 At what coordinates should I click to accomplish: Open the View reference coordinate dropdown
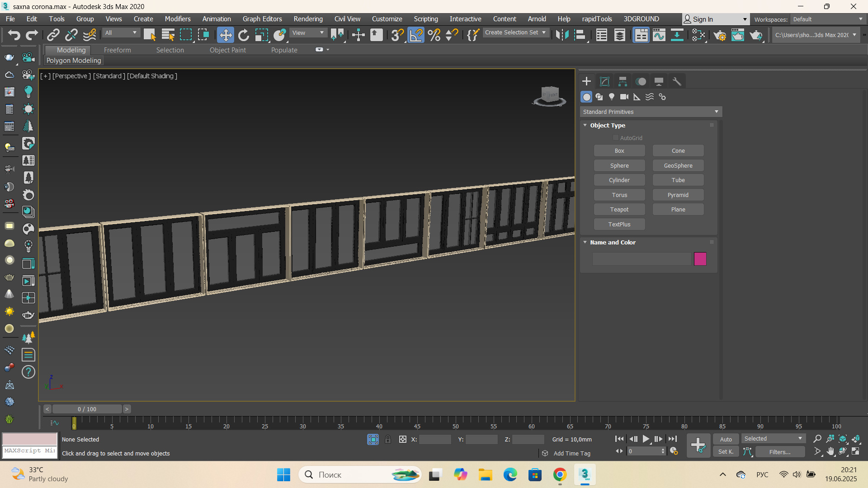click(x=308, y=33)
